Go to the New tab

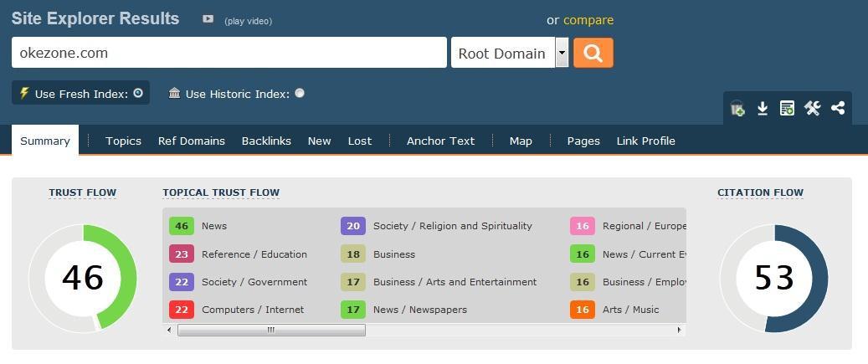[320, 141]
